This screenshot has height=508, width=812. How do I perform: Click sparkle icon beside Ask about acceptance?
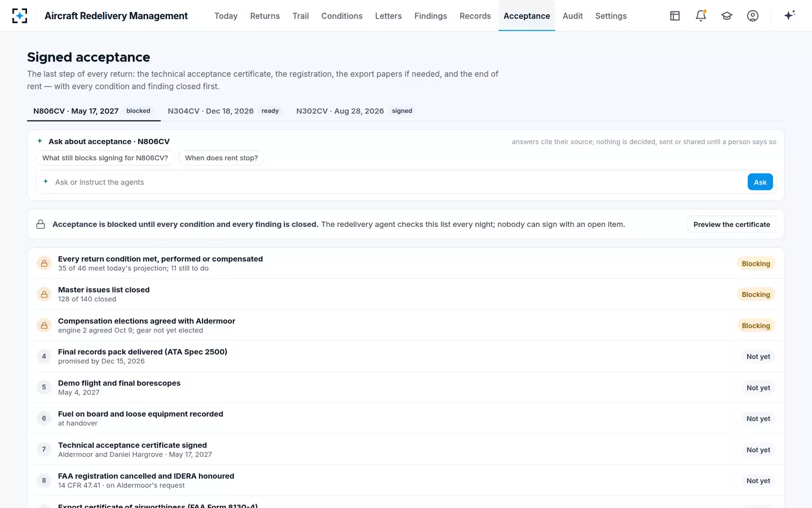click(x=39, y=141)
